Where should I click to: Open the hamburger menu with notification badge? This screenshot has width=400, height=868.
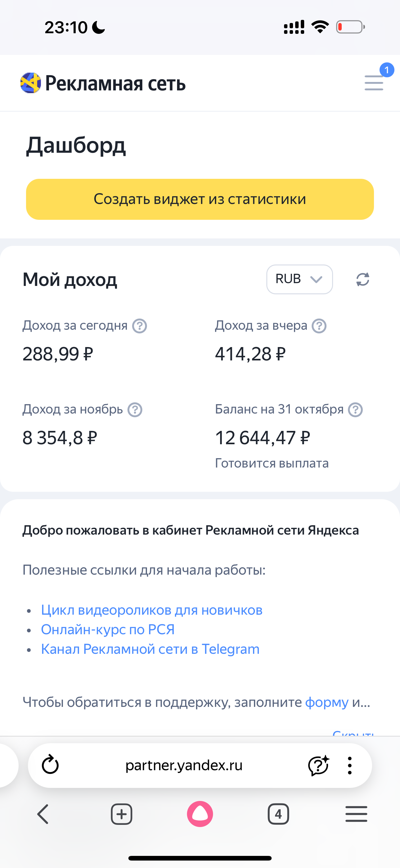pyautogui.click(x=374, y=83)
